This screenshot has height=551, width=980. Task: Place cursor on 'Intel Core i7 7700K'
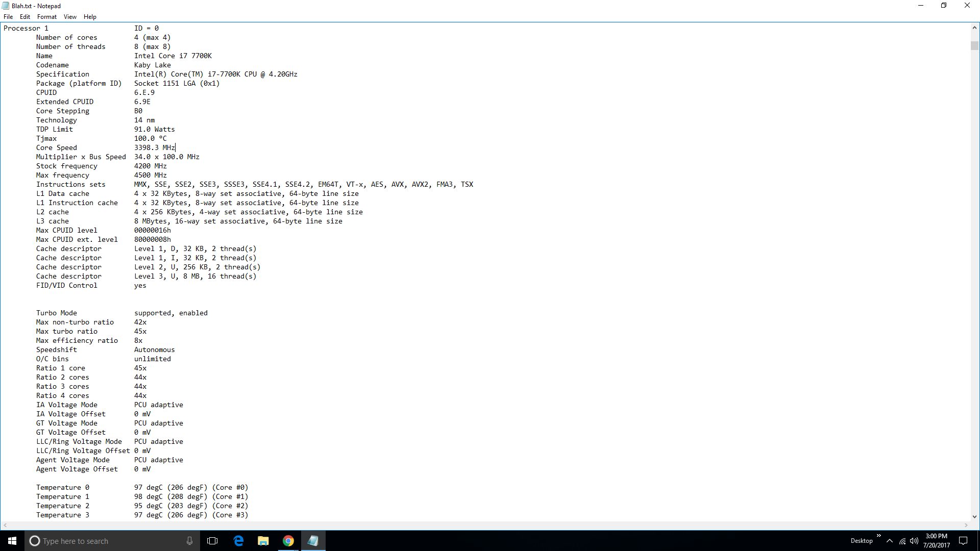point(173,56)
